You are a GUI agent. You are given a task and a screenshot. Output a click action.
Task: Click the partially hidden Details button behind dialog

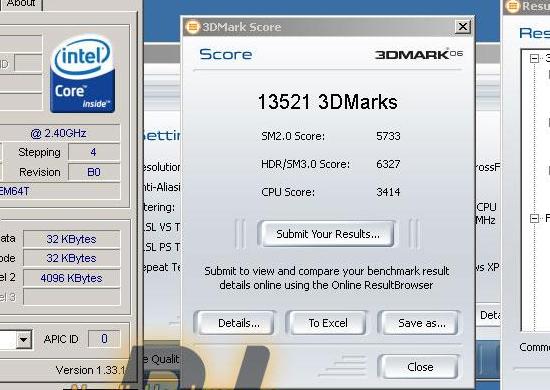[489, 315]
